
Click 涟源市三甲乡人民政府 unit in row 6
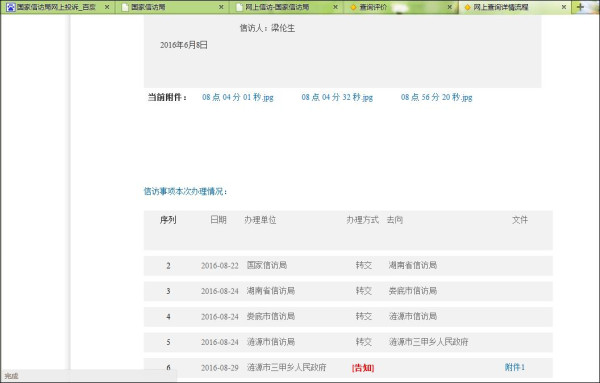[x=287, y=367]
